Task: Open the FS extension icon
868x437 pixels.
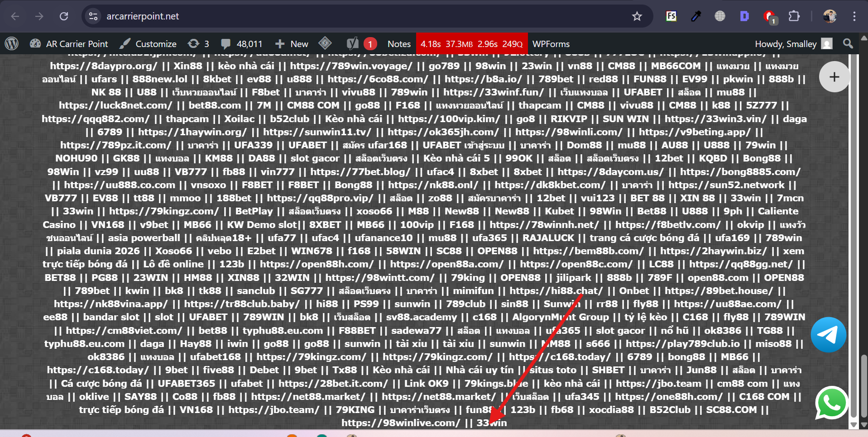Action: point(671,16)
